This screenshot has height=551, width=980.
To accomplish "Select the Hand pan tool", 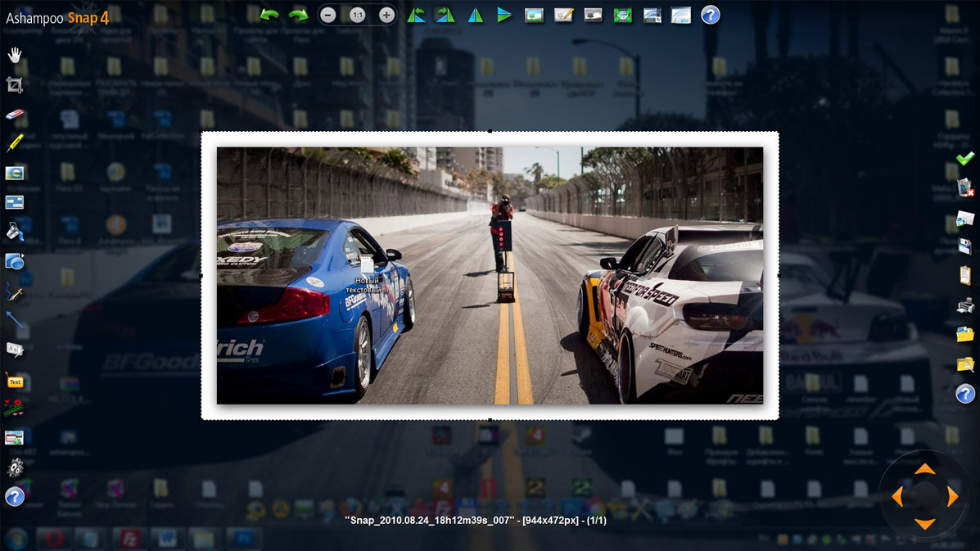I will point(15,55).
